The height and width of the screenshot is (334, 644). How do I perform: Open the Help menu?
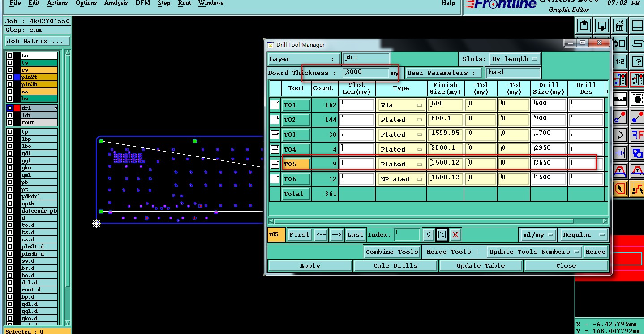pyautogui.click(x=448, y=3)
